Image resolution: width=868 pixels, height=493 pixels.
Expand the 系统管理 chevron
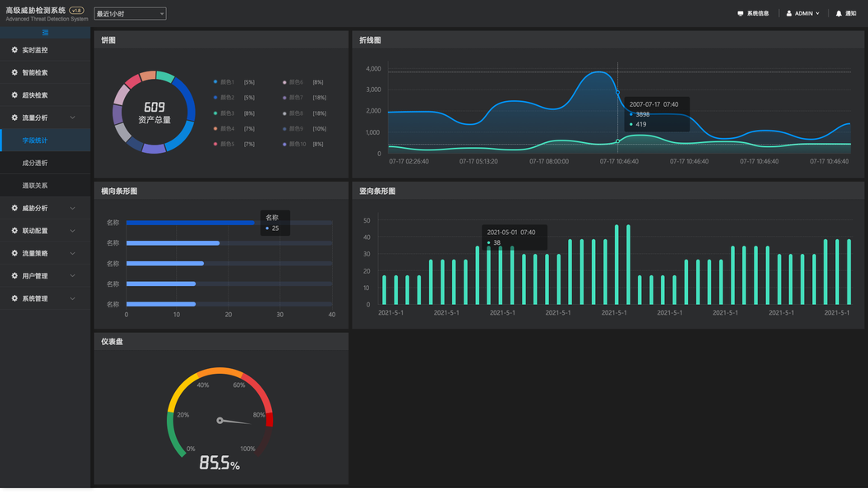[72, 298]
